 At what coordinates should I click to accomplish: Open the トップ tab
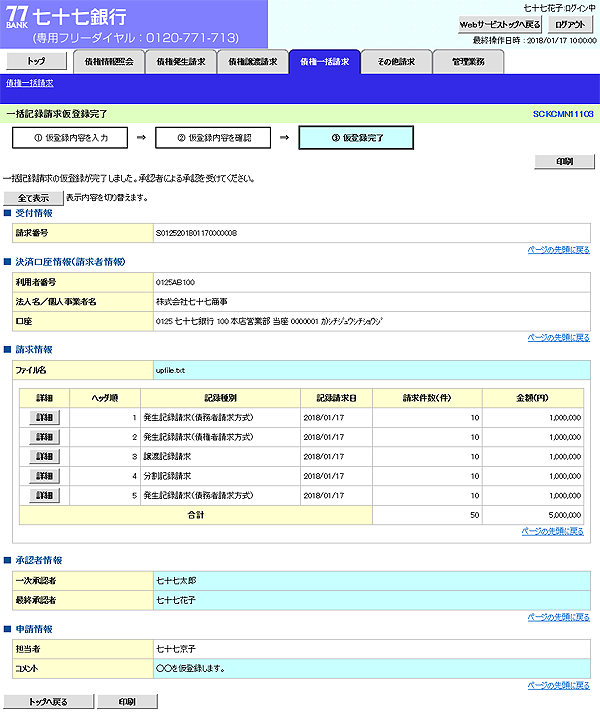click(x=37, y=61)
